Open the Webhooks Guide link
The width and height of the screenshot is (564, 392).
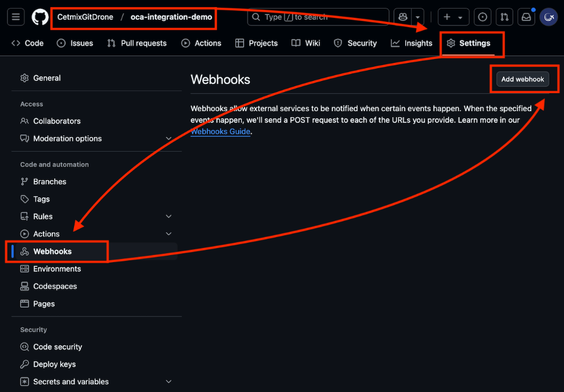[x=220, y=132]
